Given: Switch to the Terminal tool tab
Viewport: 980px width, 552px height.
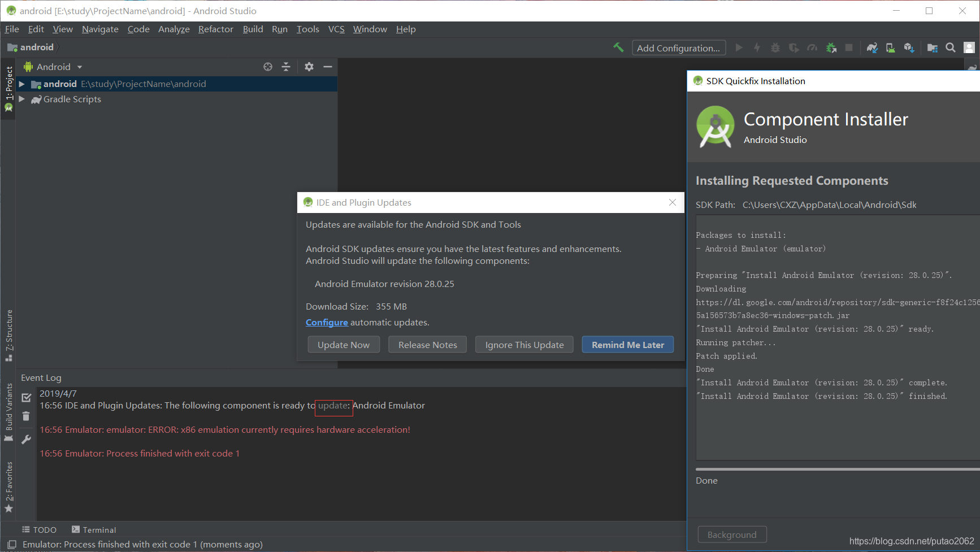Looking at the screenshot, I should click(x=94, y=530).
